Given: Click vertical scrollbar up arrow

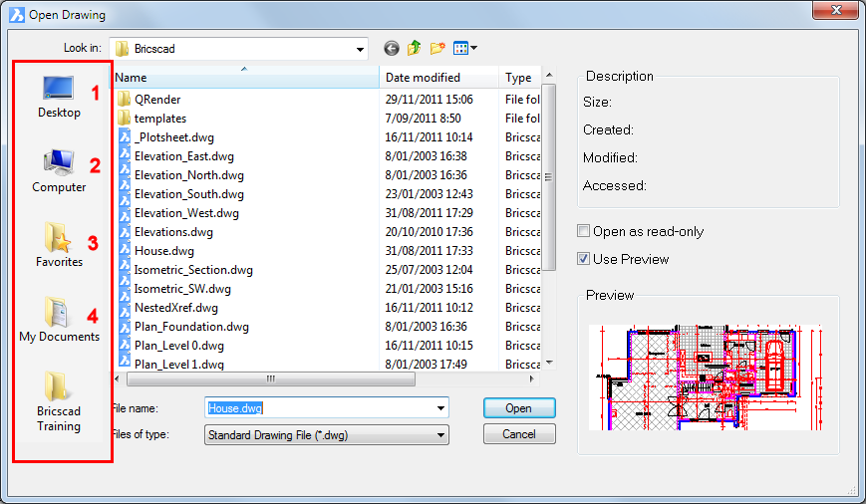Looking at the screenshot, I should [x=549, y=75].
